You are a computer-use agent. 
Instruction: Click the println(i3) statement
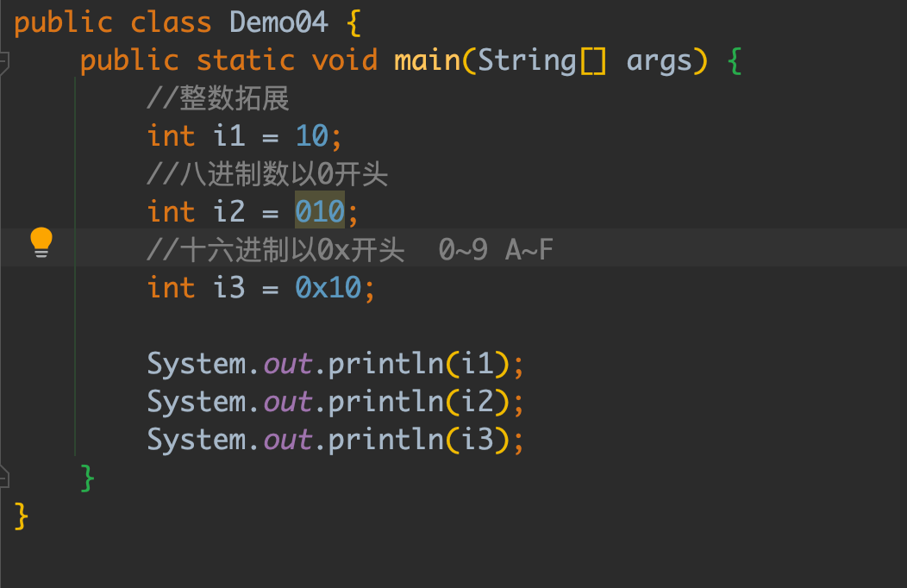pyautogui.click(x=335, y=440)
